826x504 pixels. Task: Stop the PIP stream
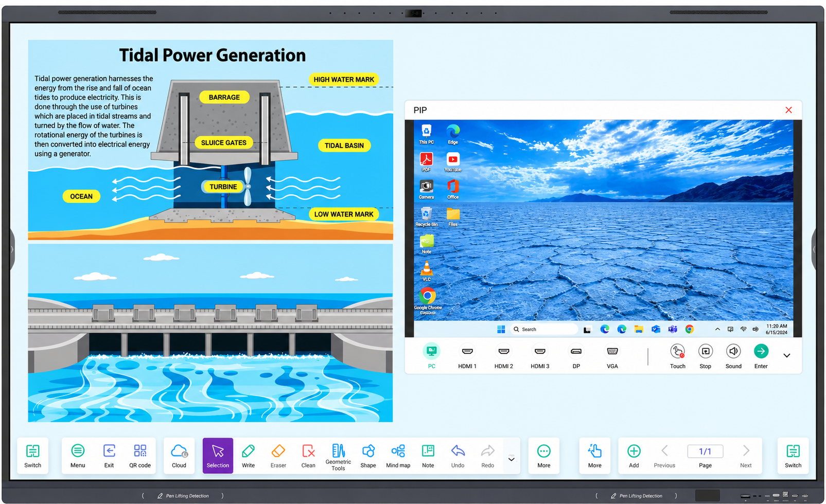pyautogui.click(x=706, y=356)
